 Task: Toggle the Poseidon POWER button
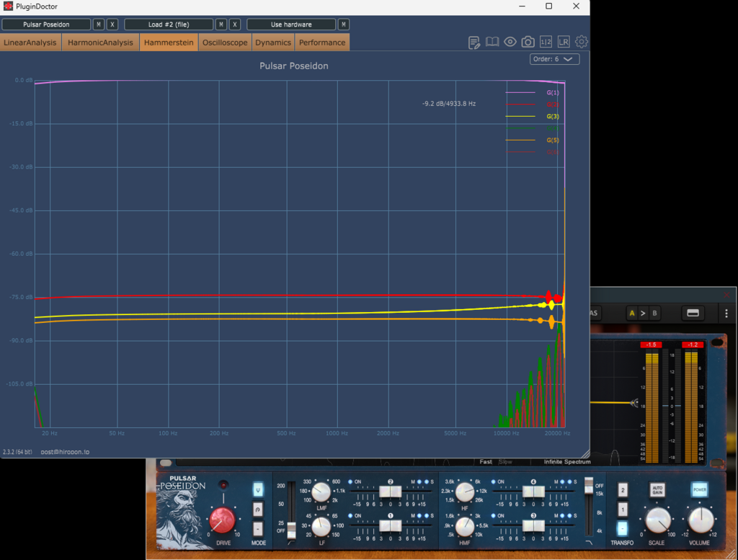click(x=699, y=490)
